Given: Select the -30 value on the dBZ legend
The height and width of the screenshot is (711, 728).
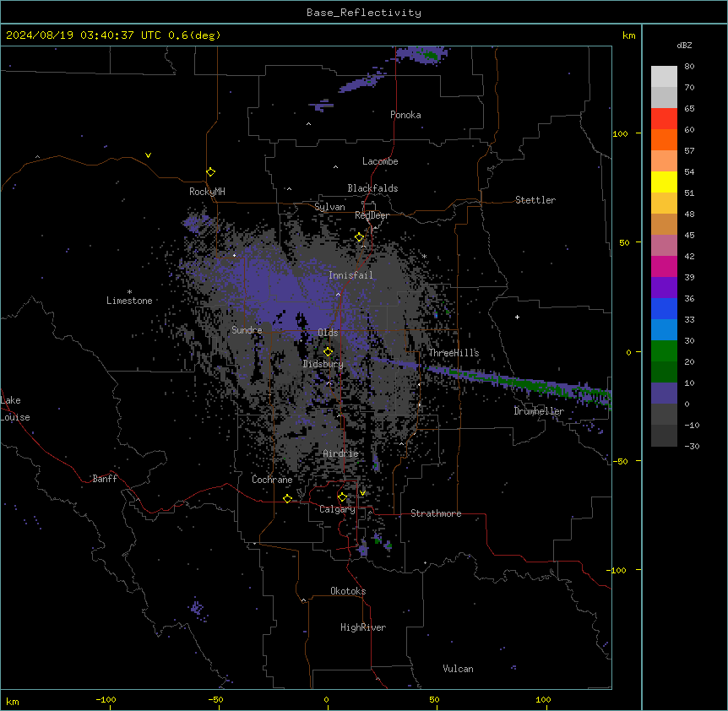Looking at the screenshot, I should coord(693,447).
